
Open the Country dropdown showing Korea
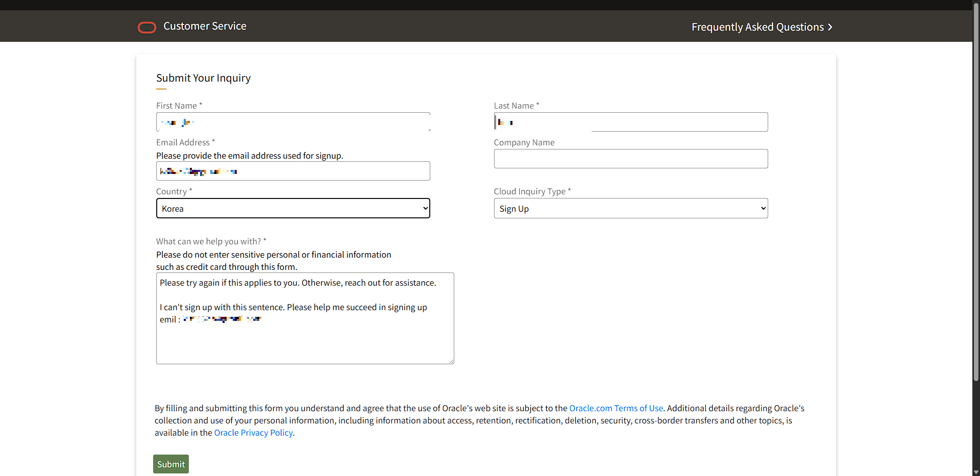coord(293,208)
